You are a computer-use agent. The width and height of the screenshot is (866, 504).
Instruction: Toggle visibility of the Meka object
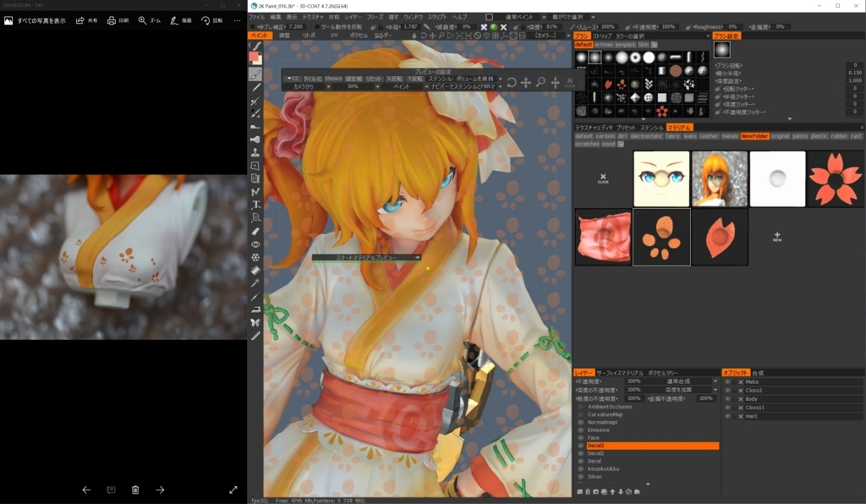727,382
